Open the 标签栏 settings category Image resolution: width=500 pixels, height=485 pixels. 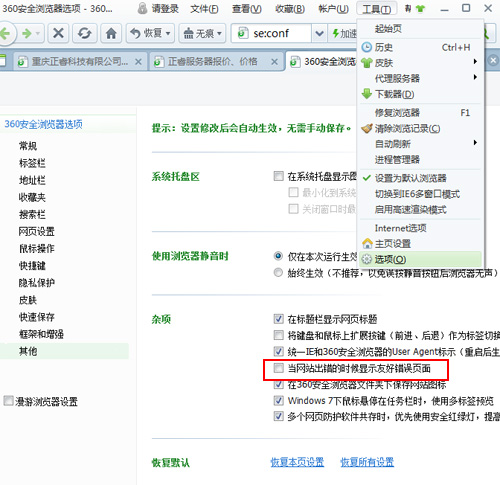[x=32, y=163]
